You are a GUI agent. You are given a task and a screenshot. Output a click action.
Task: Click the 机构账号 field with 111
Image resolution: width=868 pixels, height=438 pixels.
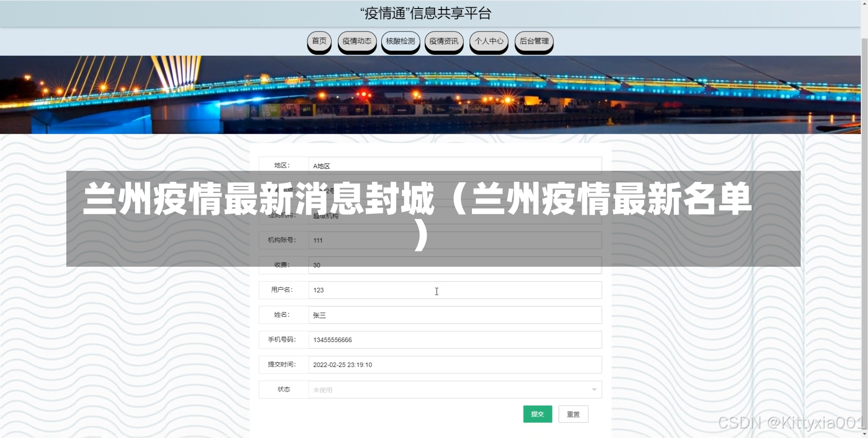click(x=455, y=240)
